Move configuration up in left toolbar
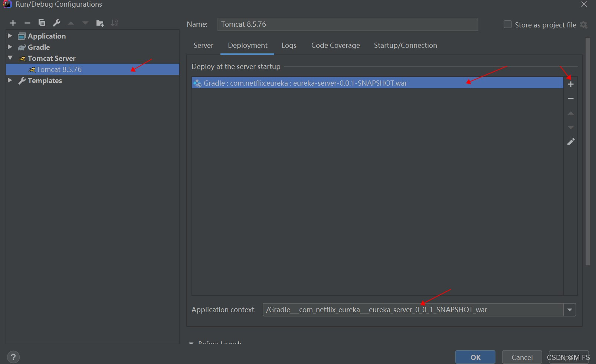This screenshot has width=596, height=364. tap(71, 23)
